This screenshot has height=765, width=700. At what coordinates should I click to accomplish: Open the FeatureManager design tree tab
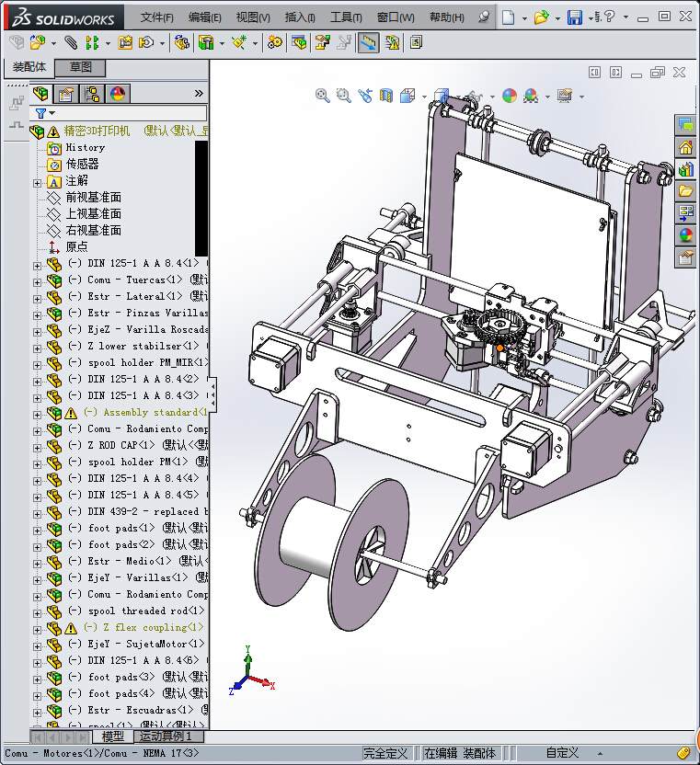coord(40,94)
